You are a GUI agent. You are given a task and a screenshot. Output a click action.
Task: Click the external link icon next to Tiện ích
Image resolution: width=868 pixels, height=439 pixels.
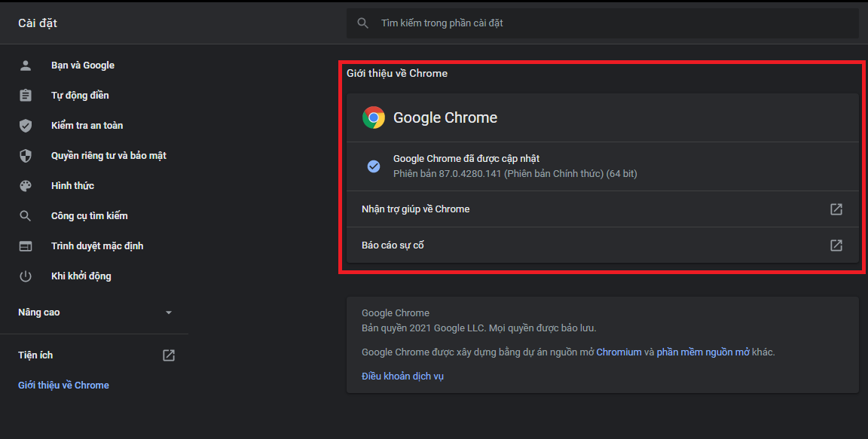pos(169,355)
